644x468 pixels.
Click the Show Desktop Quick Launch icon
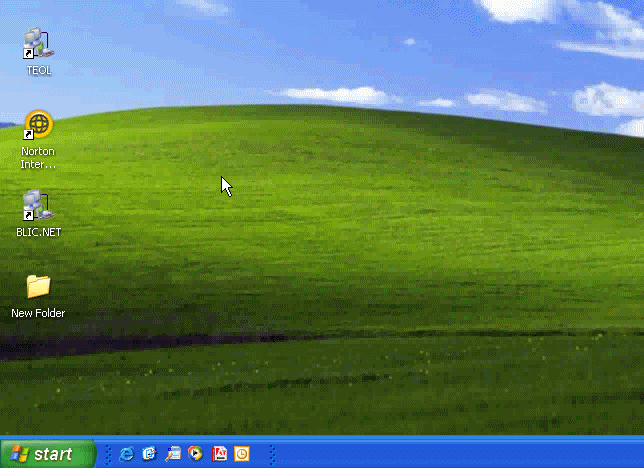click(173, 454)
